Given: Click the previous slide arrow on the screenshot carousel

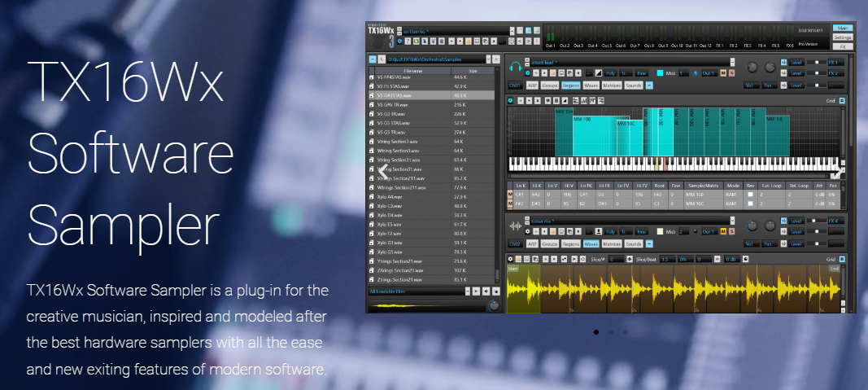Looking at the screenshot, I should point(384,171).
